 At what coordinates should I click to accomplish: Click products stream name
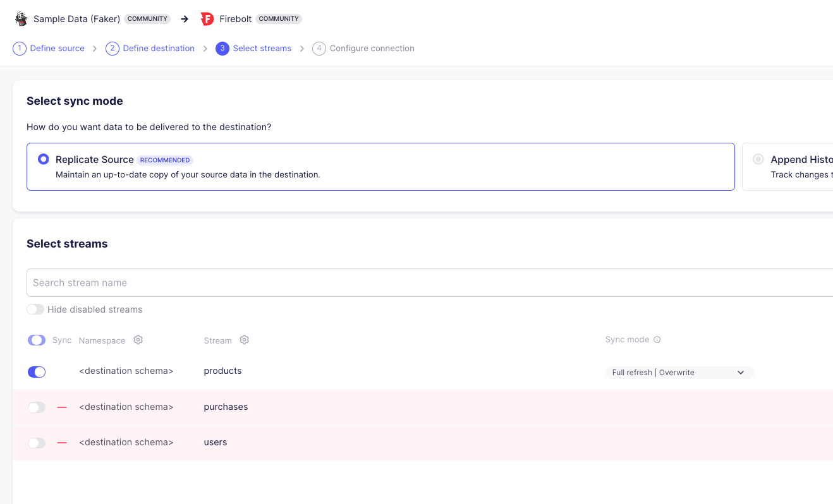pos(222,371)
